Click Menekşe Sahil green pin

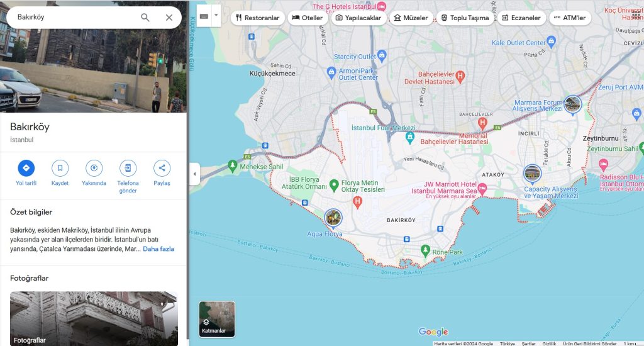coord(233,165)
